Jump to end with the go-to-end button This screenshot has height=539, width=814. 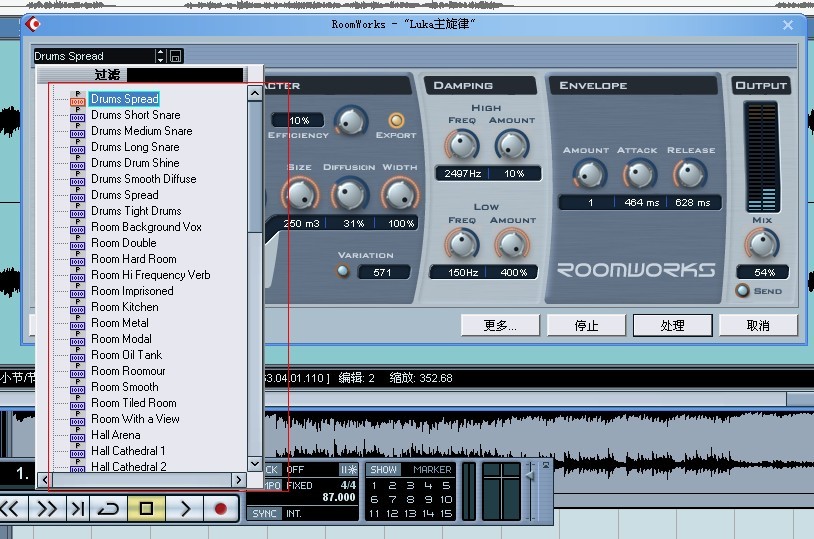point(78,508)
